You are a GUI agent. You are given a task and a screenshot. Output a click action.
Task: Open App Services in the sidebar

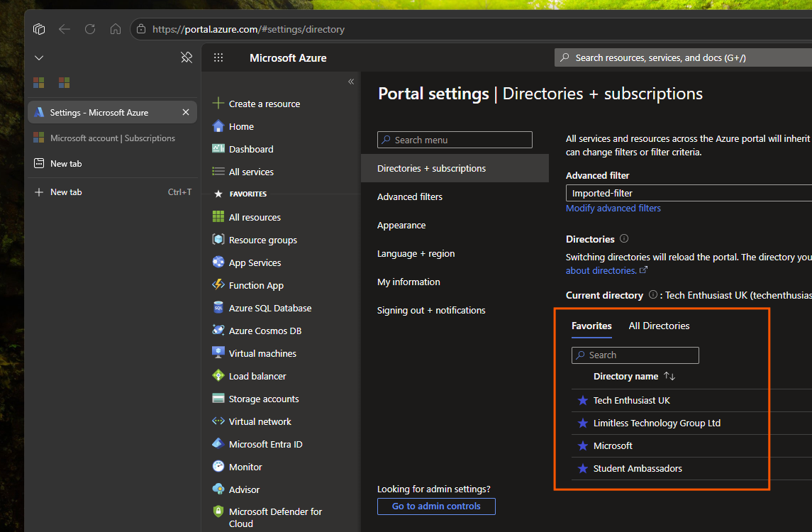coord(255,262)
